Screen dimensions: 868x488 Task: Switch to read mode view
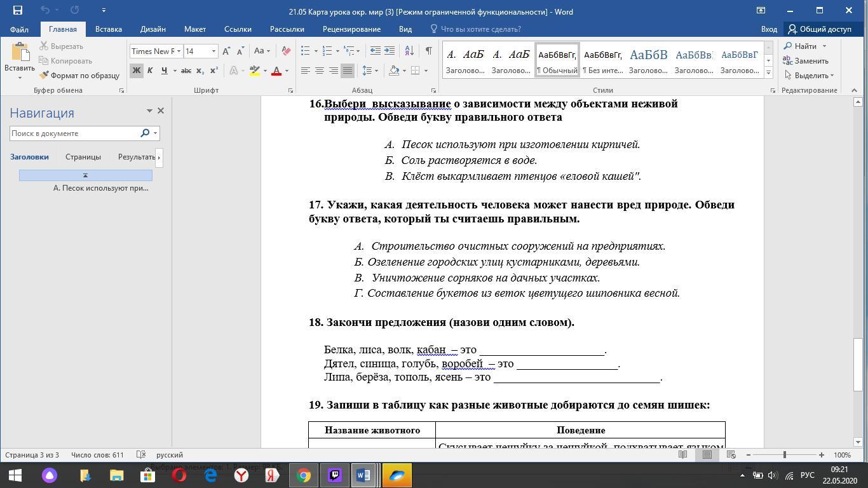(683, 454)
